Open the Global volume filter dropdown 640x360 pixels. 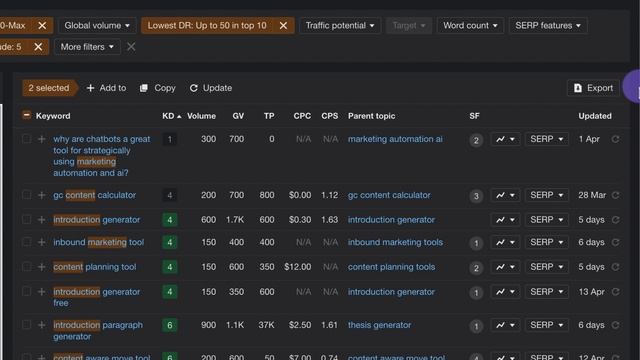[x=97, y=26]
